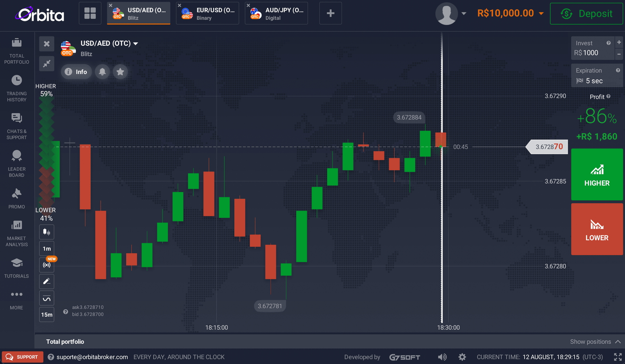625x364 pixels.
Task: Click the Support button in status bar
Action: [x=22, y=357]
